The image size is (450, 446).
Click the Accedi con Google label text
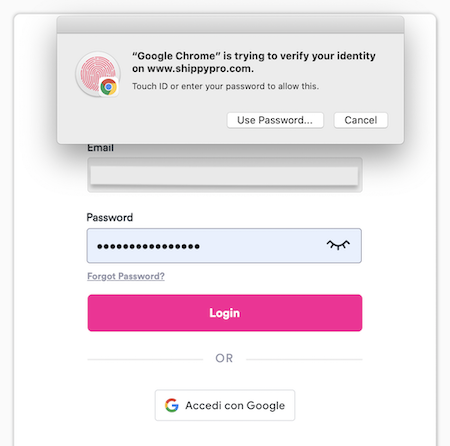click(x=235, y=406)
